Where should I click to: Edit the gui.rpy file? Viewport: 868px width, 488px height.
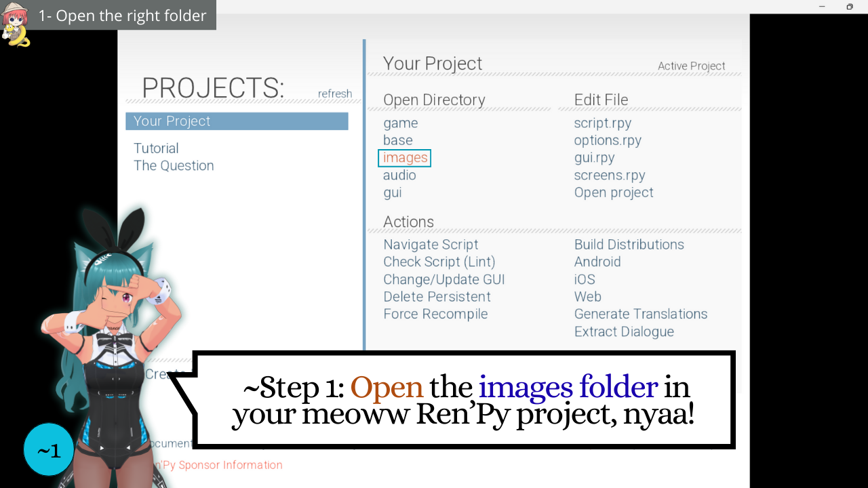coord(595,158)
